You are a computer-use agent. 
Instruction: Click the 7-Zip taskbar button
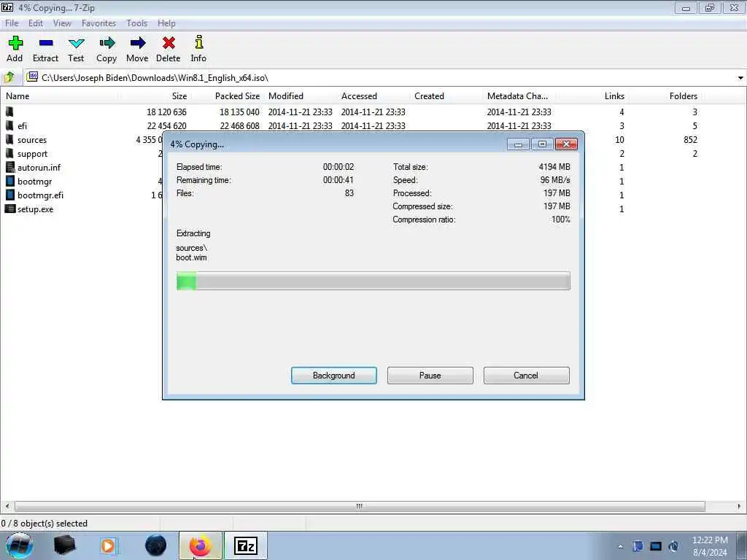[x=246, y=545]
